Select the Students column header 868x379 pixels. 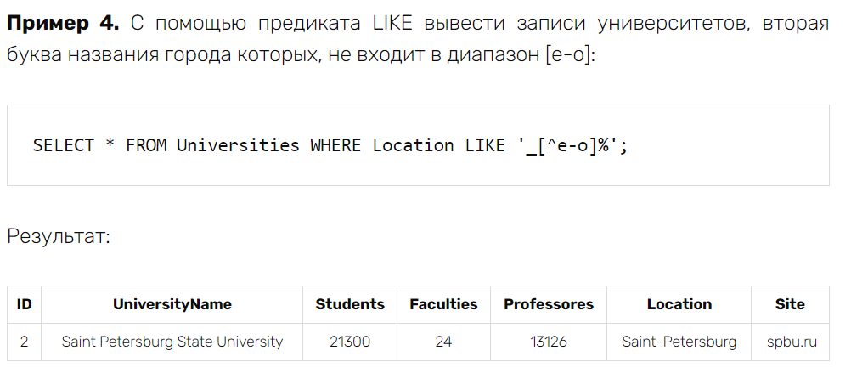(350, 304)
